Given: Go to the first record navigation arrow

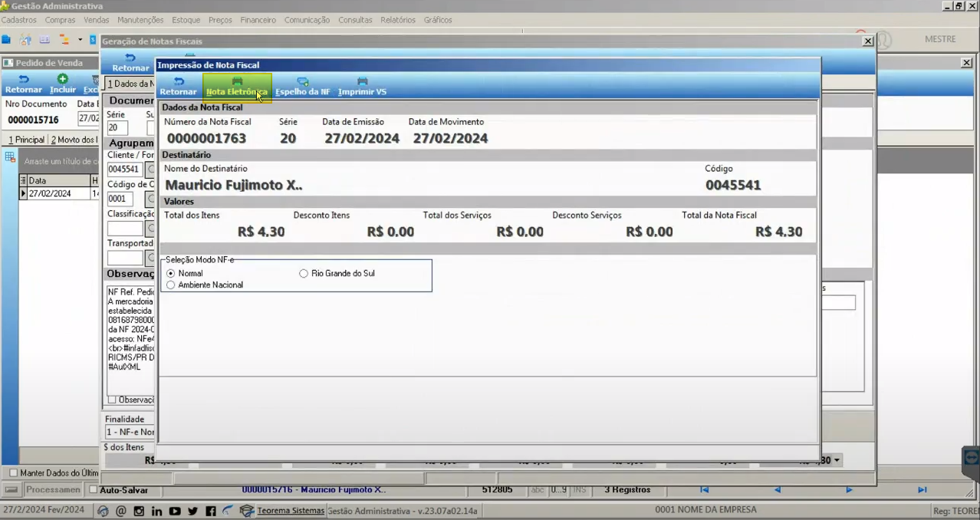Looking at the screenshot, I should pos(704,489).
